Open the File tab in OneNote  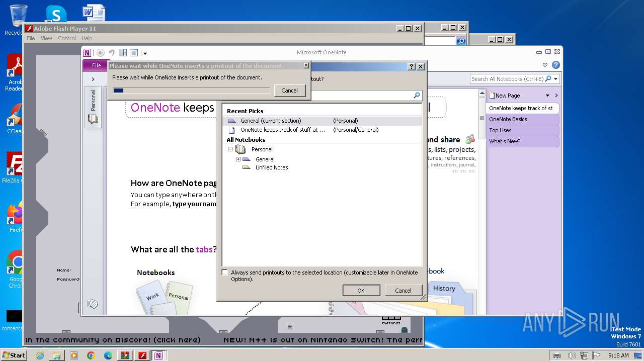[96, 65]
